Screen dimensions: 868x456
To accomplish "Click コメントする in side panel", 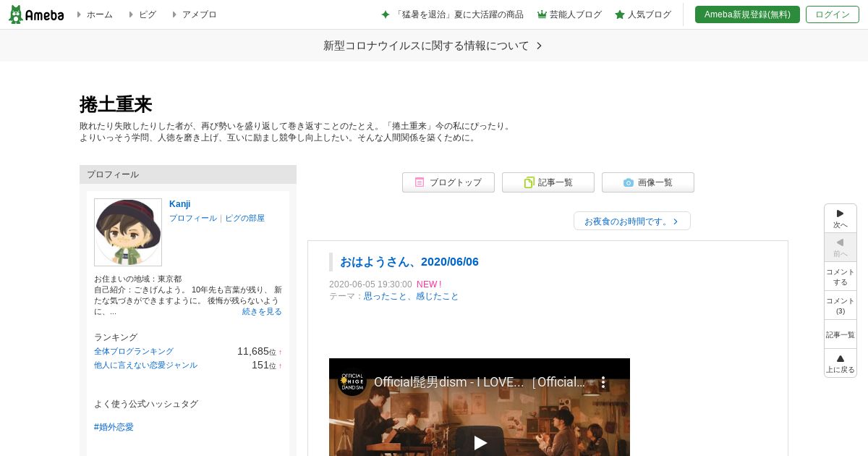I will coord(841,276).
